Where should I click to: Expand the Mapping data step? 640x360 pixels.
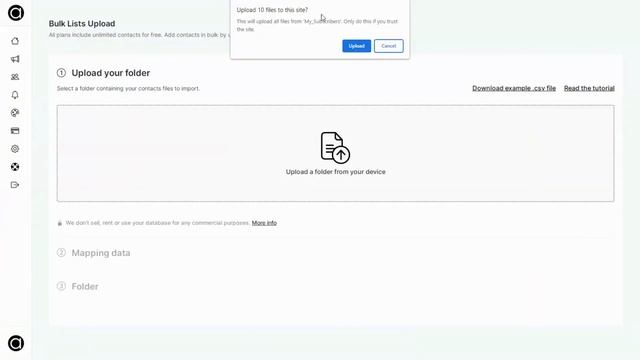[101, 253]
